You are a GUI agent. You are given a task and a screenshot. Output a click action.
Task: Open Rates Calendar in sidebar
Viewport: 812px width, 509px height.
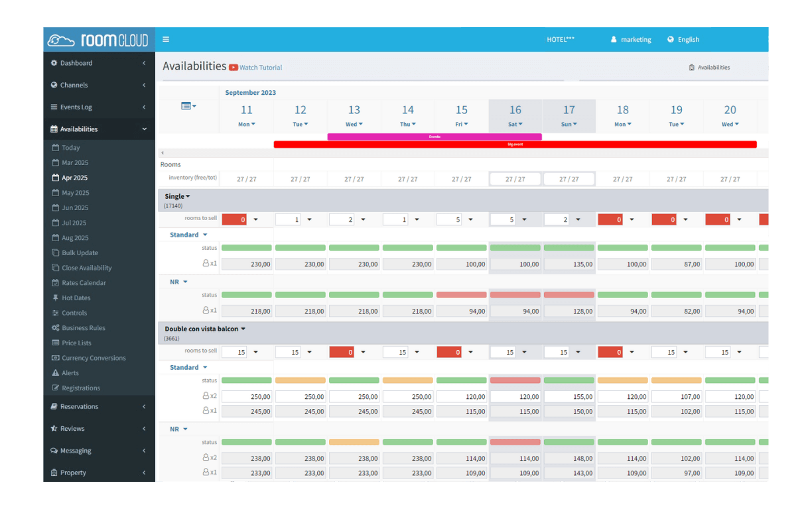84,283
